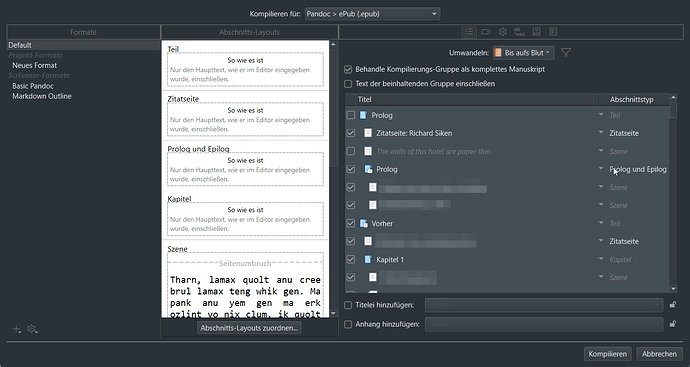Uncheck the include box of the Vorher row
Viewport: 690px width, 367px height.
click(351, 224)
